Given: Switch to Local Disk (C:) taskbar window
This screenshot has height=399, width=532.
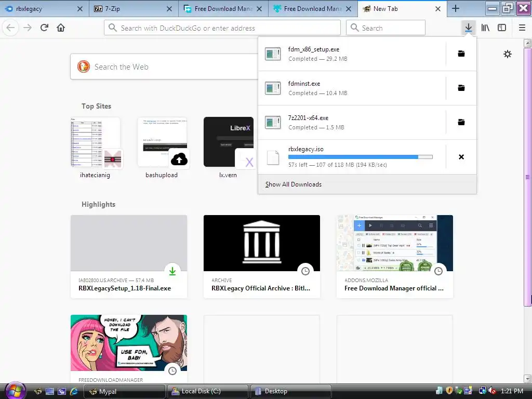Looking at the screenshot, I should tap(207, 392).
